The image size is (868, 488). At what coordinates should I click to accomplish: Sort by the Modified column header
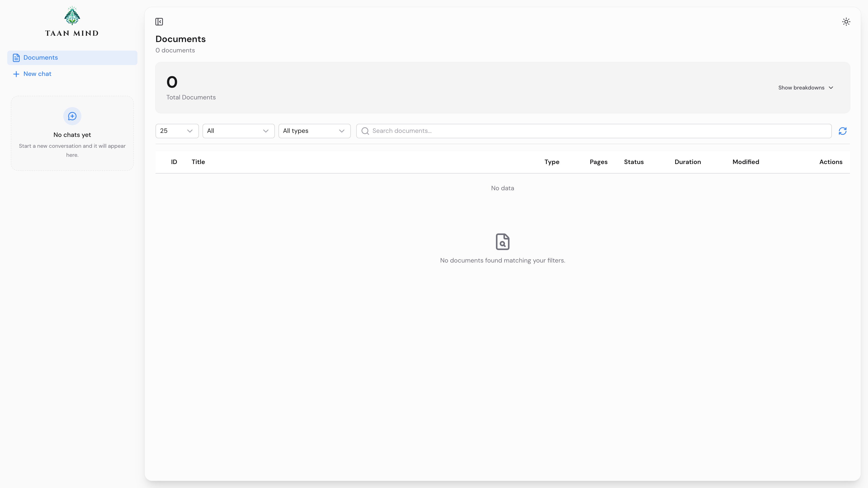coord(746,162)
